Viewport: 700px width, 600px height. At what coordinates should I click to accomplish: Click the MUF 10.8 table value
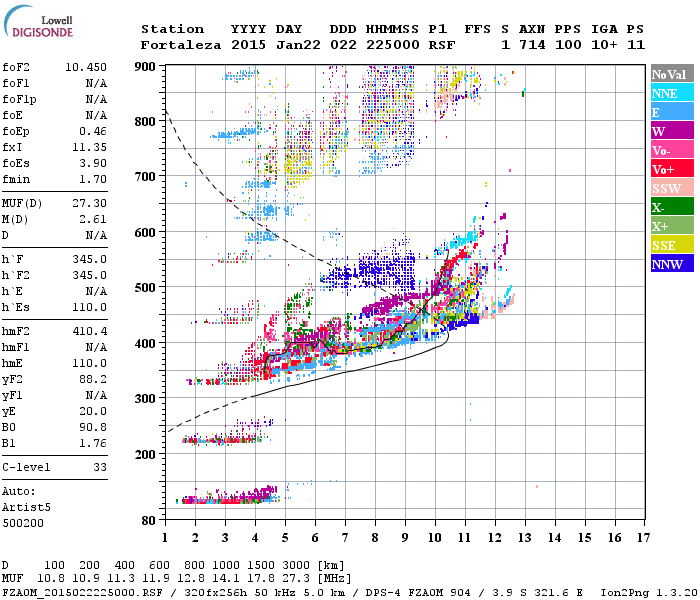(50, 579)
